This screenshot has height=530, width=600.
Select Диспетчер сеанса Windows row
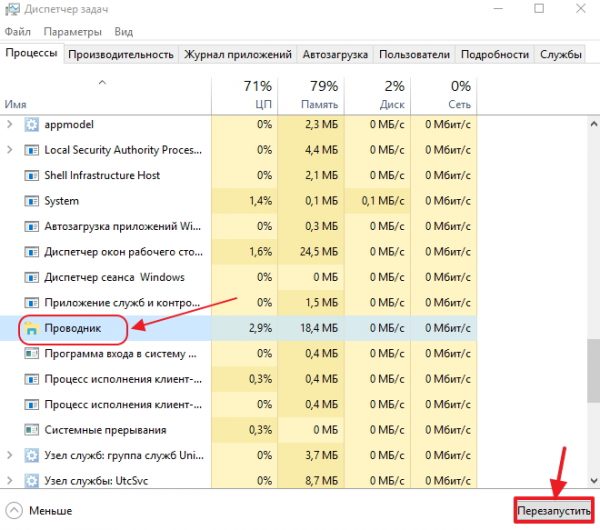pyautogui.click(x=238, y=277)
